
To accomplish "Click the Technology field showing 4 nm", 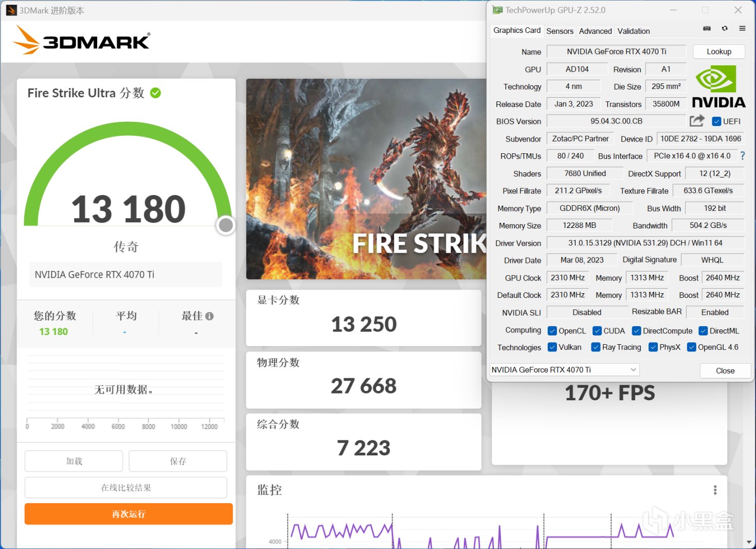I will point(573,86).
